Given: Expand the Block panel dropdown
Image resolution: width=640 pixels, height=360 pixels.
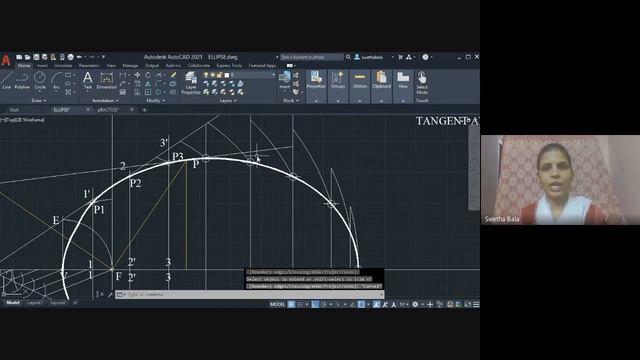Looking at the screenshot, I should (291, 100).
